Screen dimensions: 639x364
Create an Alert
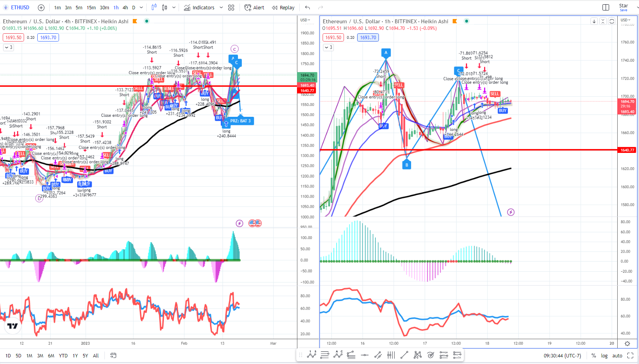point(254,7)
